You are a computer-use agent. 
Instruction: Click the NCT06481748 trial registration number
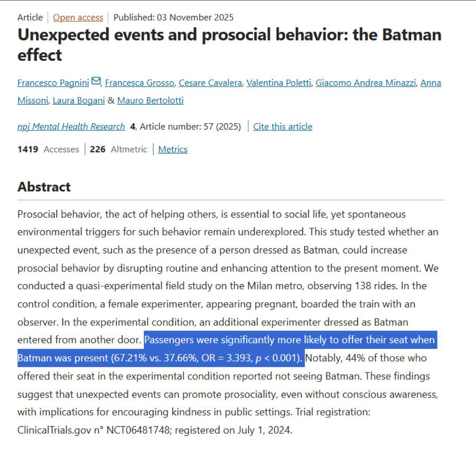(138, 430)
